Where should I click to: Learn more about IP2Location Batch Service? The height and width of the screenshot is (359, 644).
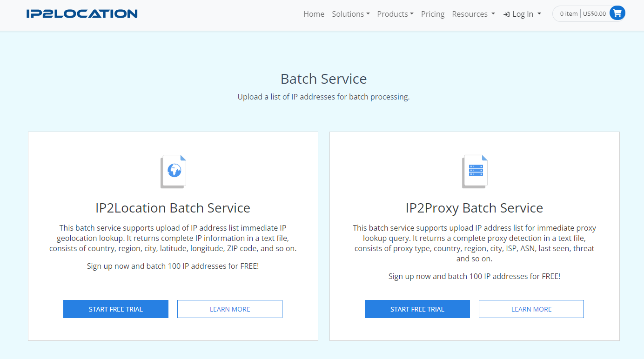230,309
